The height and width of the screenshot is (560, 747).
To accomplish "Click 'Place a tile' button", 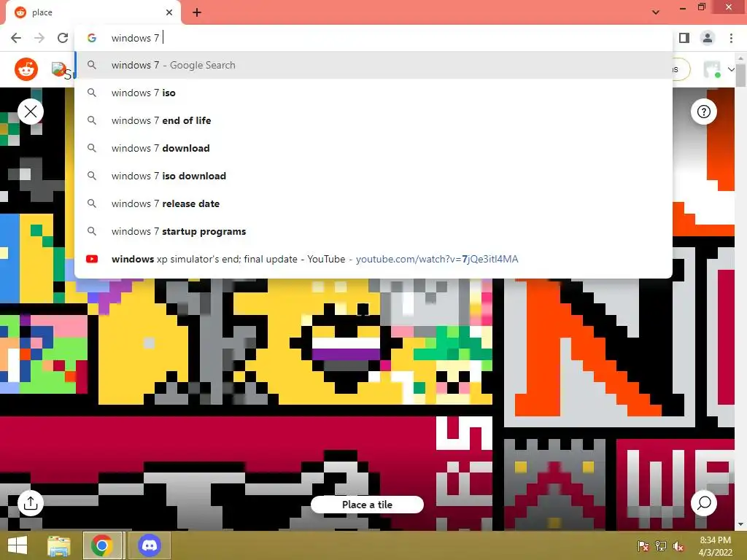I will coord(367,505).
